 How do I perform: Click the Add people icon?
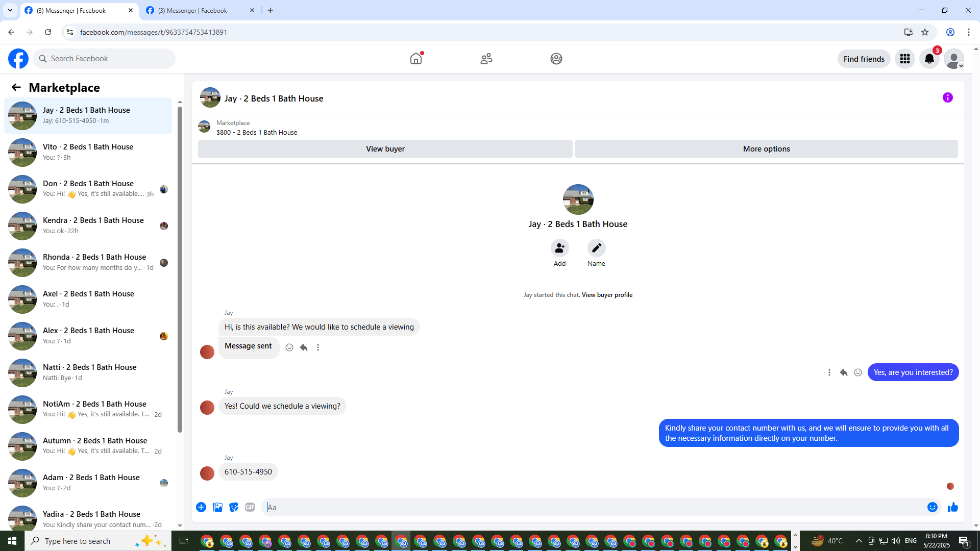point(560,248)
